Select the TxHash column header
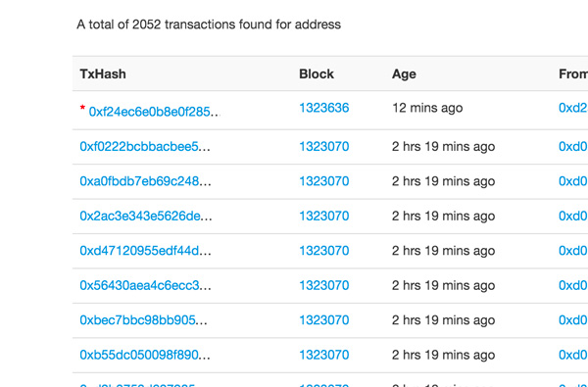The image size is (588, 387). coord(103,73)
